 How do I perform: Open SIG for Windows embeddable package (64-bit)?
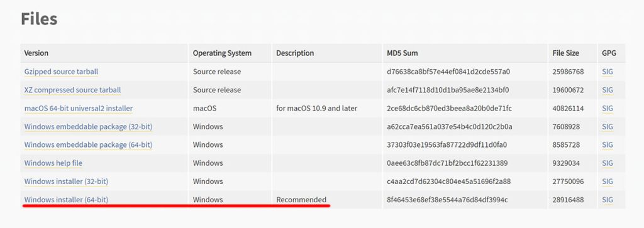tap(608, 144)
